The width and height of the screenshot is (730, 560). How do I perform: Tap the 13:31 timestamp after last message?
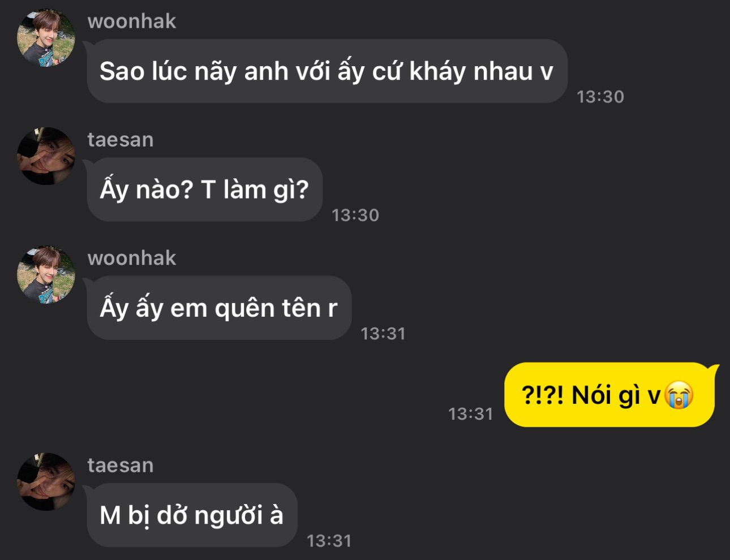click(x=329, y=541)
